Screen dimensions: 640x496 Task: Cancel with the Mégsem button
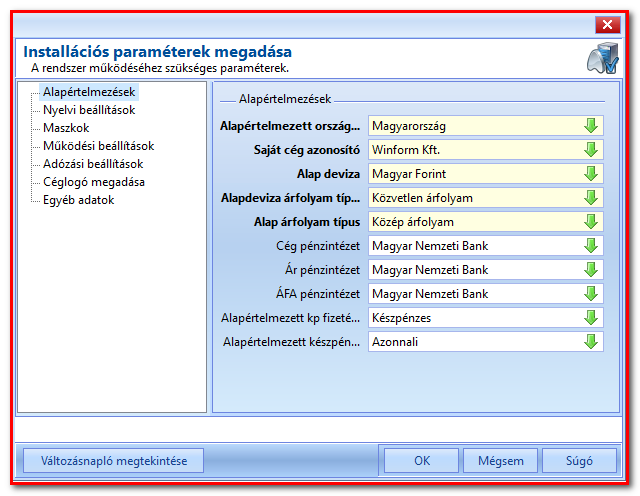point(501,460)
